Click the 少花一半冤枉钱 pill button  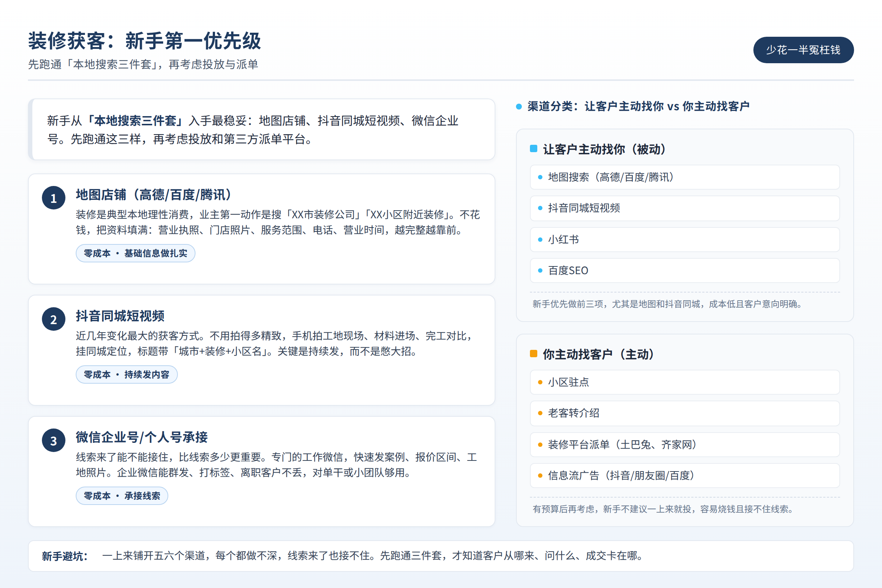(803, 50)
